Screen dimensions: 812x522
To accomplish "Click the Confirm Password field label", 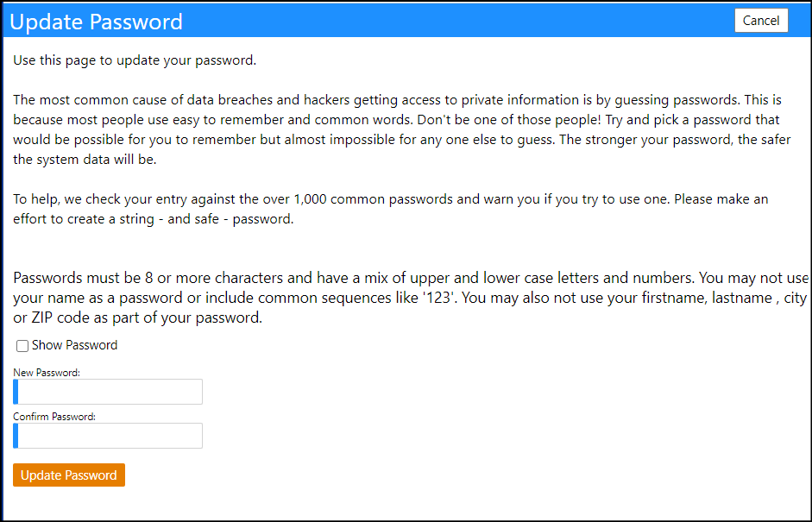I will click(x=54, y=417).
